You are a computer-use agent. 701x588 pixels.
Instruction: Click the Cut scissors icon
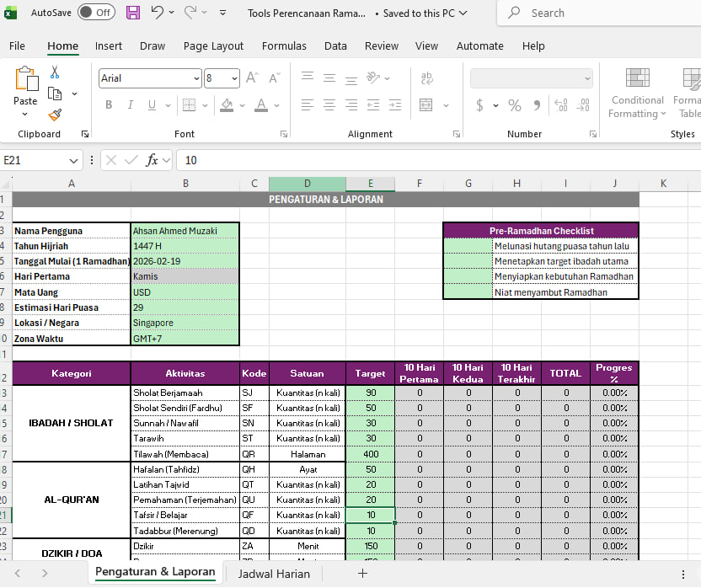click(x=55, y=72)
